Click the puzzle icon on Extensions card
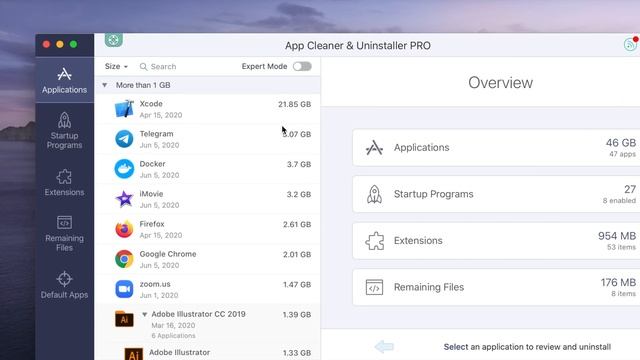This screenshot has height=360, width=640. click(374, 241)
